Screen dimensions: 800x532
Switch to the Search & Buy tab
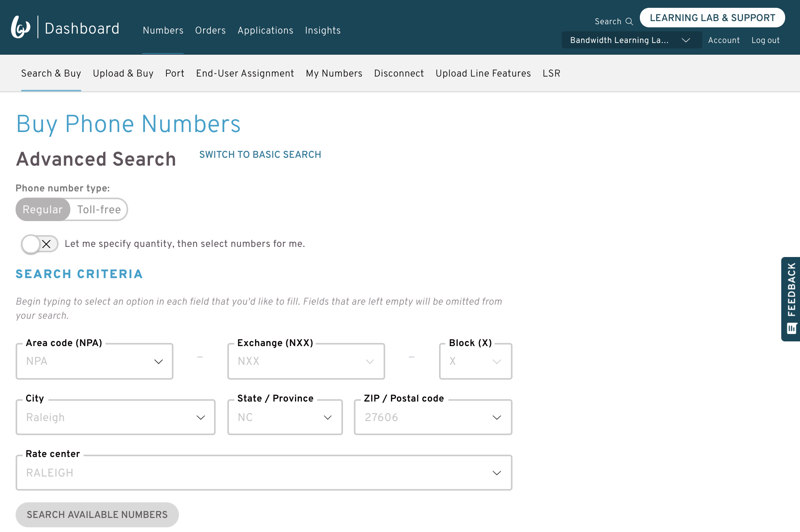(x=51, y=73)
